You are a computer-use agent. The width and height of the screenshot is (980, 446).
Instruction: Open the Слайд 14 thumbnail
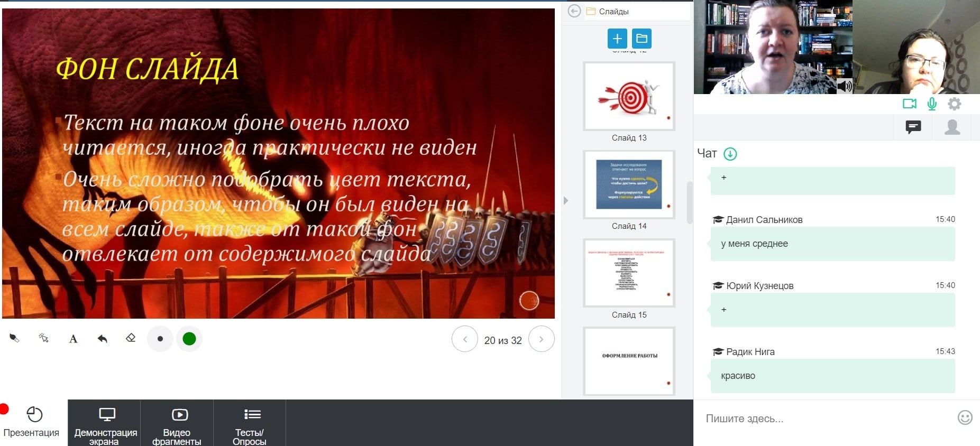click(629, 184)
